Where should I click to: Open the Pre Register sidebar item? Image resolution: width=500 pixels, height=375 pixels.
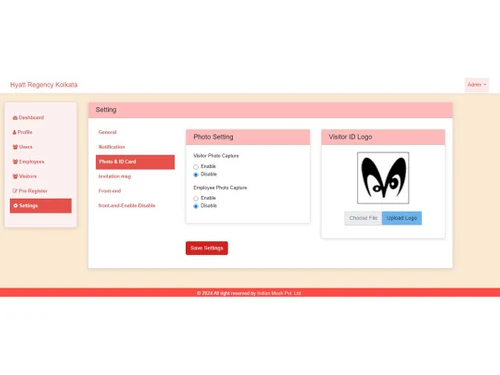[41, 191]
